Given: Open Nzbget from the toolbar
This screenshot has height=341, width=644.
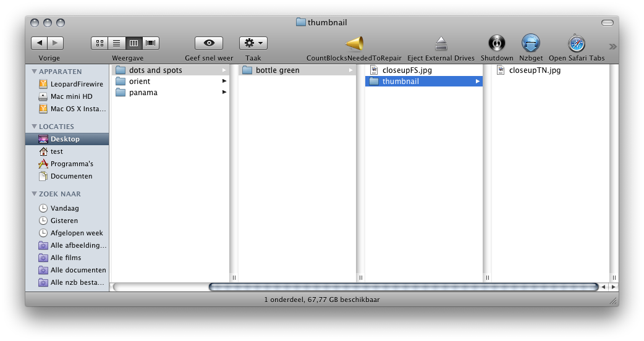Looking at the screenshot, I should point(531,43).
